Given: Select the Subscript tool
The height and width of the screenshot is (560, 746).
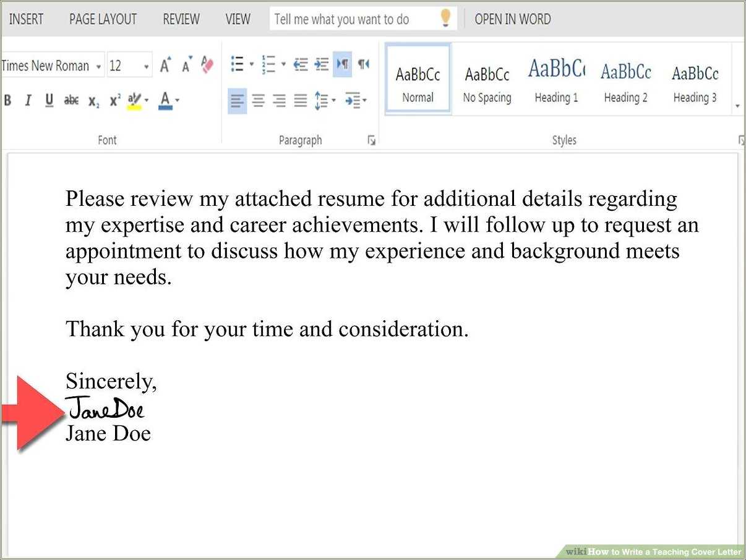Looking at the screenshot, I should coord(93,100).
